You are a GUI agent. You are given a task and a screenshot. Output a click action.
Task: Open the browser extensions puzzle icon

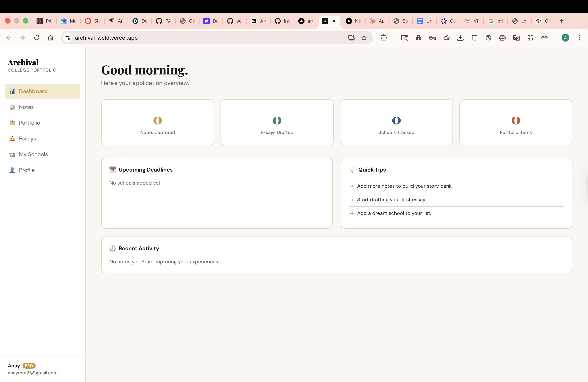coord(383,38)
